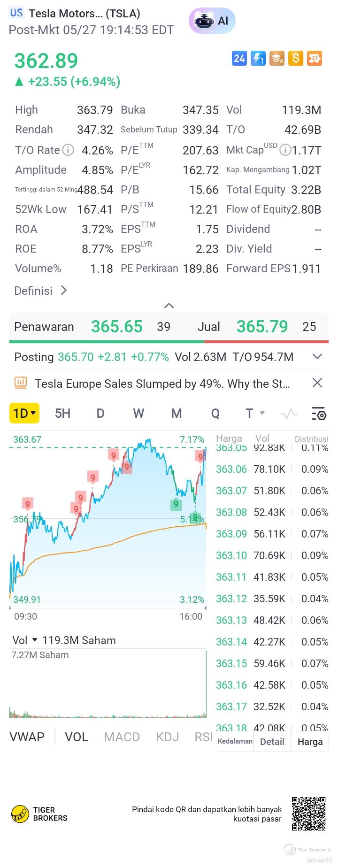Open Definisi definitions link

click(x=41, y=291)
